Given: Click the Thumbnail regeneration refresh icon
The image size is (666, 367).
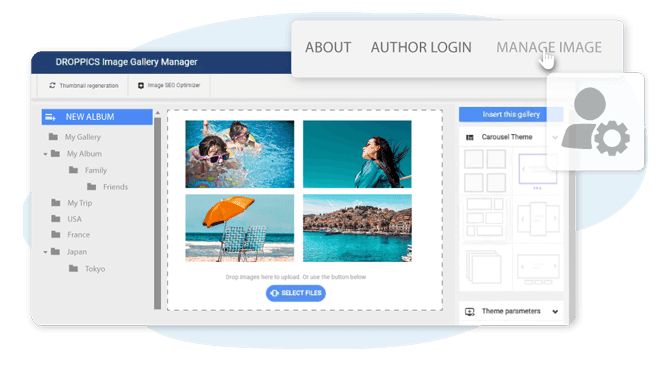Looking at the screenshot, I should (x=52, y=85).
